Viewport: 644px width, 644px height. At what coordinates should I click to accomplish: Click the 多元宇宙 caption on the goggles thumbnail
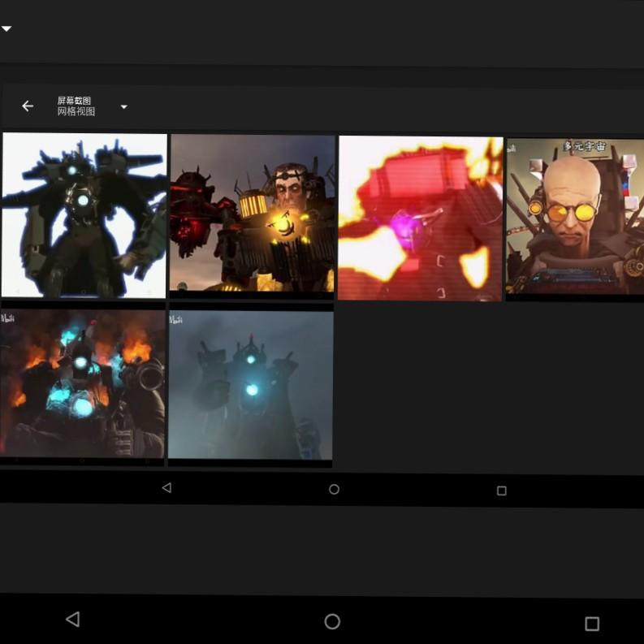[x=585, y=147]
